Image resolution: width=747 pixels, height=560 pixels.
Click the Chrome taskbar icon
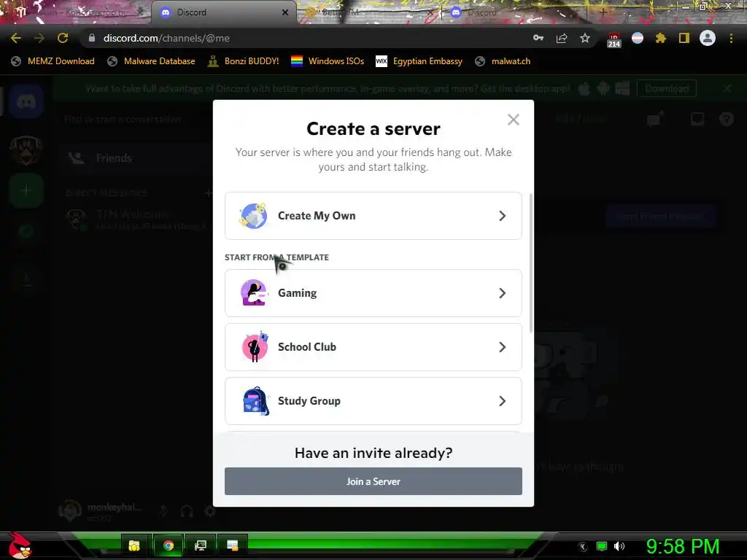pyautogui.click(x=169, y=545)
